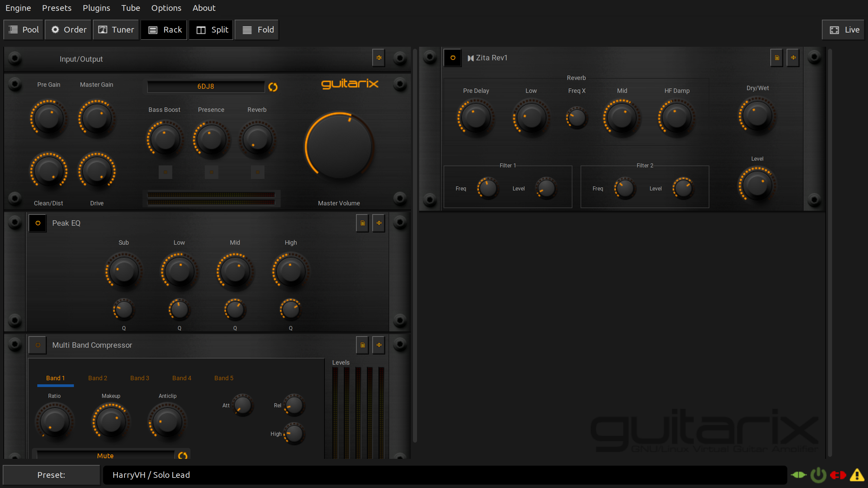
Task: Click the green JACK connection status icon
Action: 799,475
